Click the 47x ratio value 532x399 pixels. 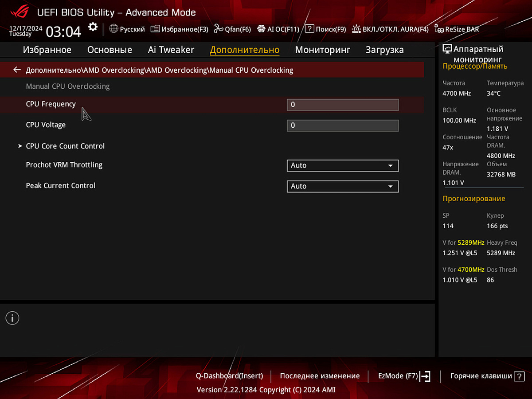(x=448, y=148)
